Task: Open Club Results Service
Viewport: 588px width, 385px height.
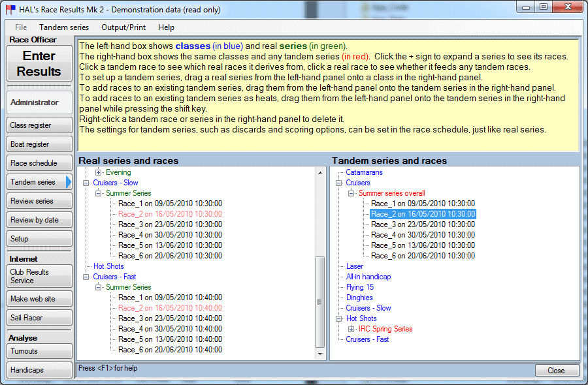Action: point(39,276)
